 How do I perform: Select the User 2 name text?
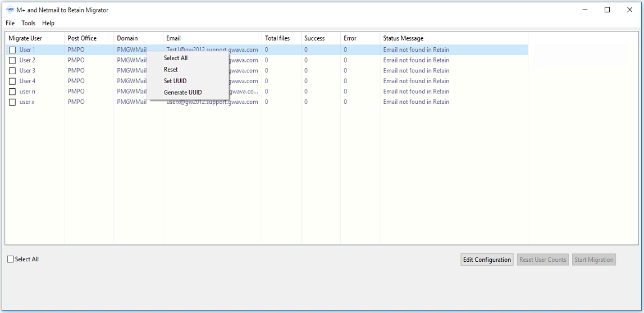(x=27, y=60)
